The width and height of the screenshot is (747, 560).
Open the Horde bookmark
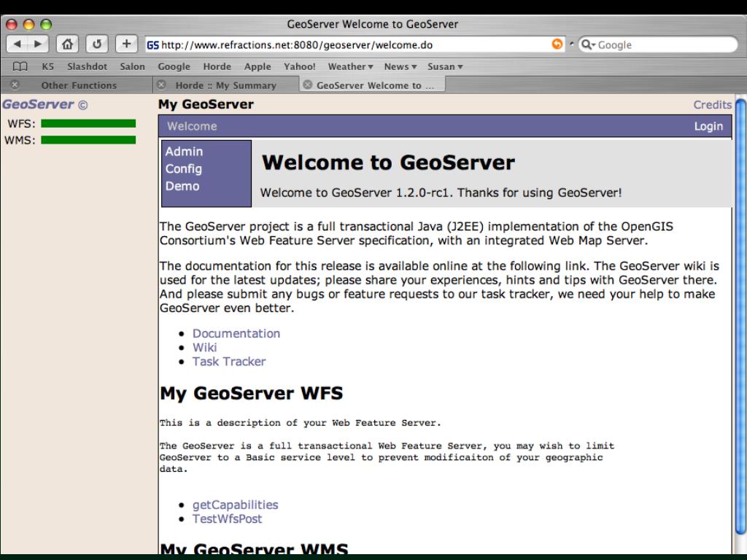coord(217,66)
